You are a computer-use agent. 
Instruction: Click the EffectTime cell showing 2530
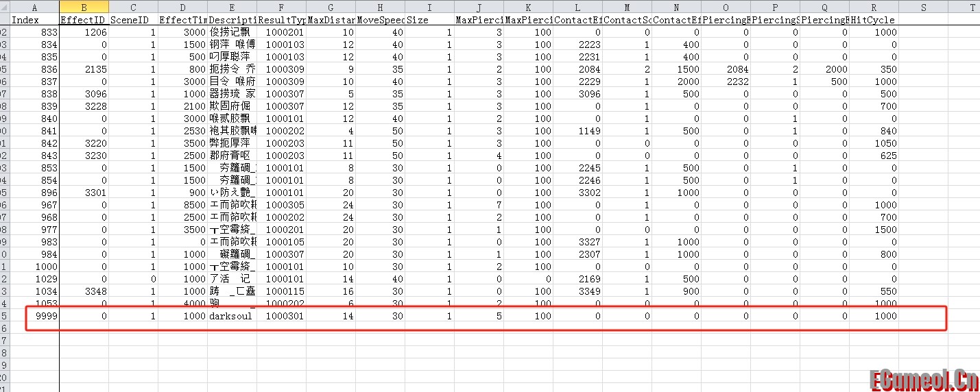click(182, 131)
